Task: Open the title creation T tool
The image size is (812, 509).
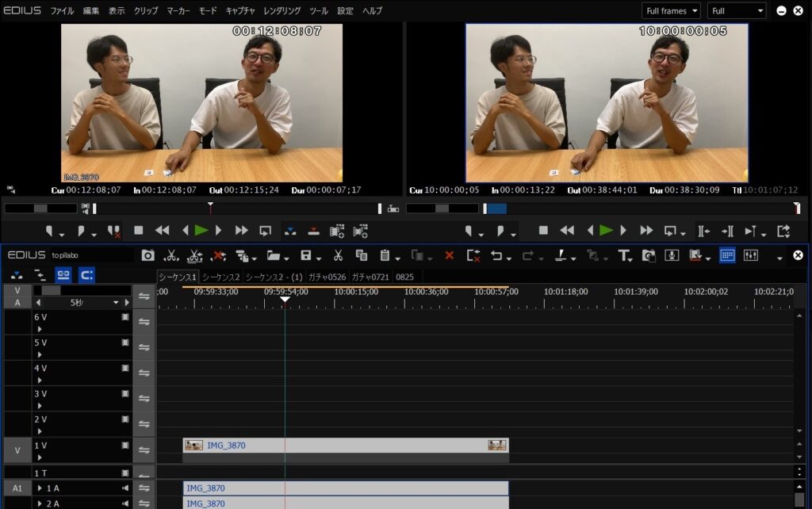Action: pyautogui.click(x=624, y=255)
